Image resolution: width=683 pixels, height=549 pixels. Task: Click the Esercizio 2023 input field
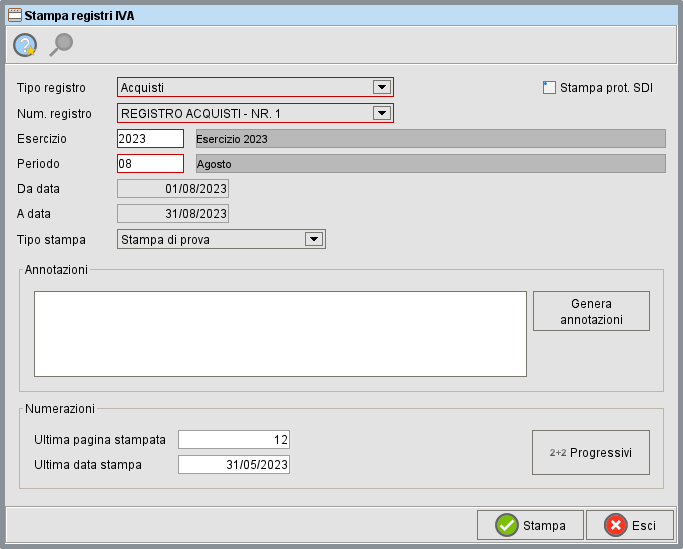(x=150, y=139)
